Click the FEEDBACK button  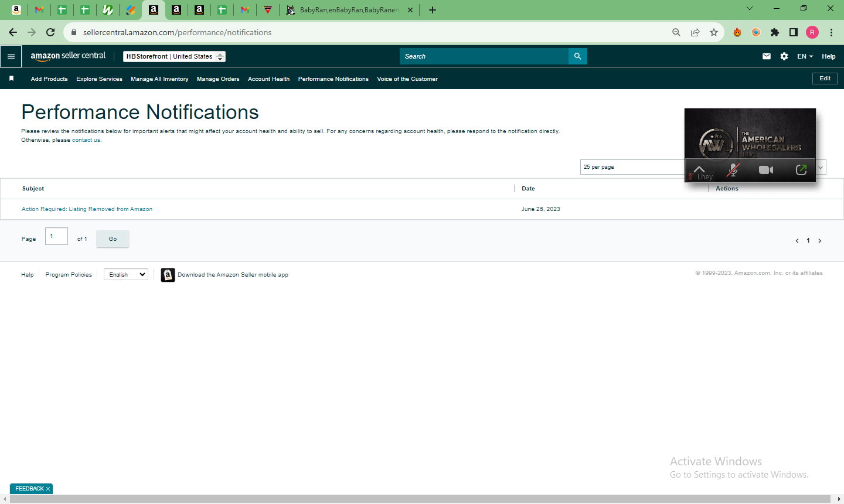29,489
